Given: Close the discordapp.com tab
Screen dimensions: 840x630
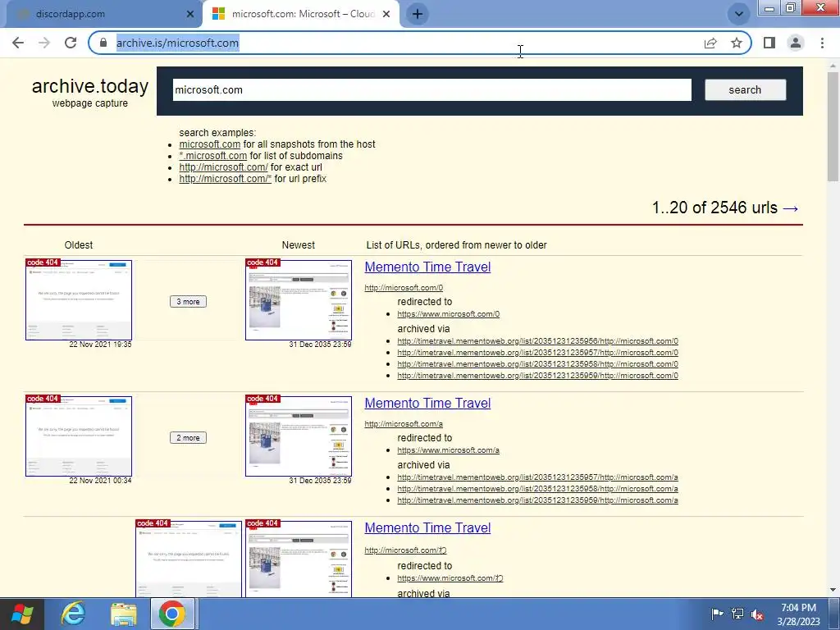Looking at the screenshot, I should click(190, 15).
